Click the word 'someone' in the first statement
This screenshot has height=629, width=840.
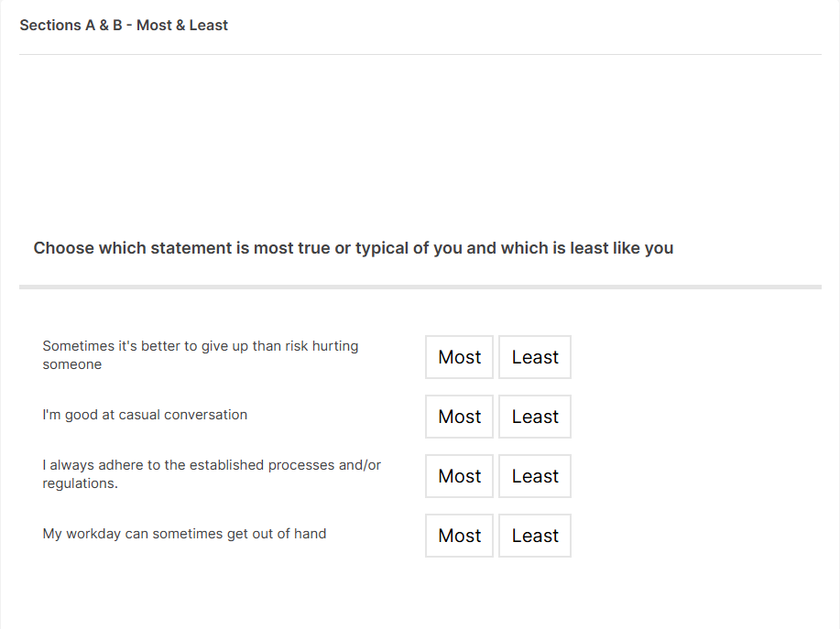72,364
